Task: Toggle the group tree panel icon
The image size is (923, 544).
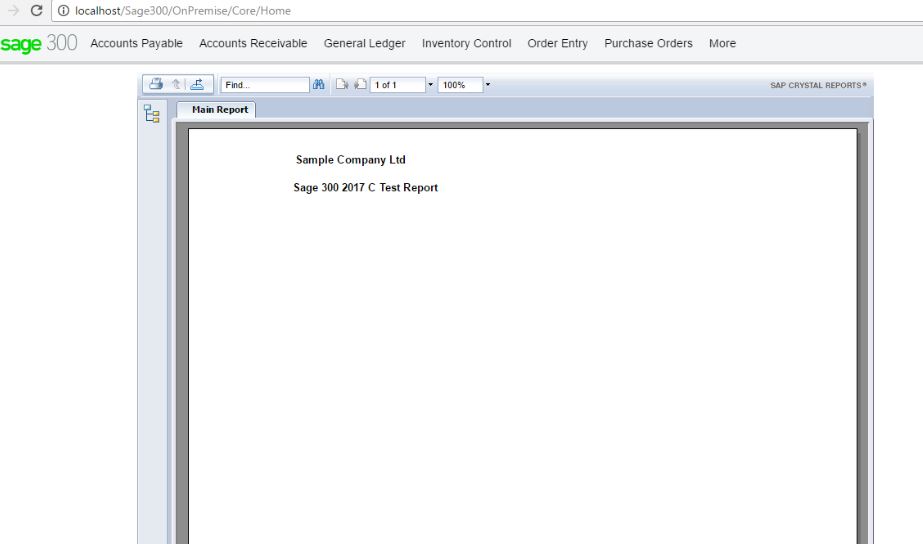Action: click(x=152, y=113)
